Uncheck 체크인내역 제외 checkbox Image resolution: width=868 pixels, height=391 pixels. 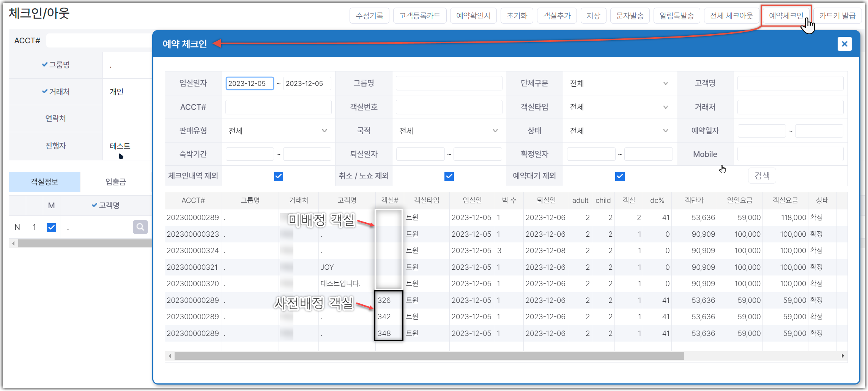click(x=279, y=176)
